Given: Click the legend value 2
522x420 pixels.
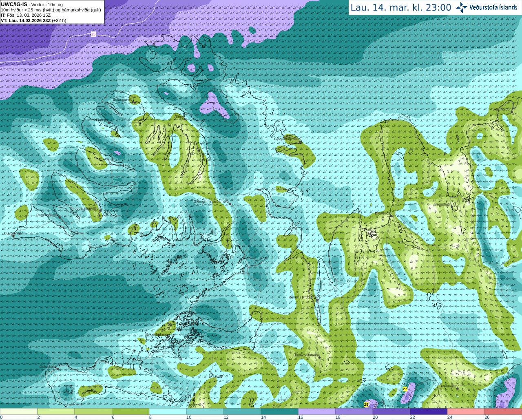Looking at the screenshot, I should (38, 417).
